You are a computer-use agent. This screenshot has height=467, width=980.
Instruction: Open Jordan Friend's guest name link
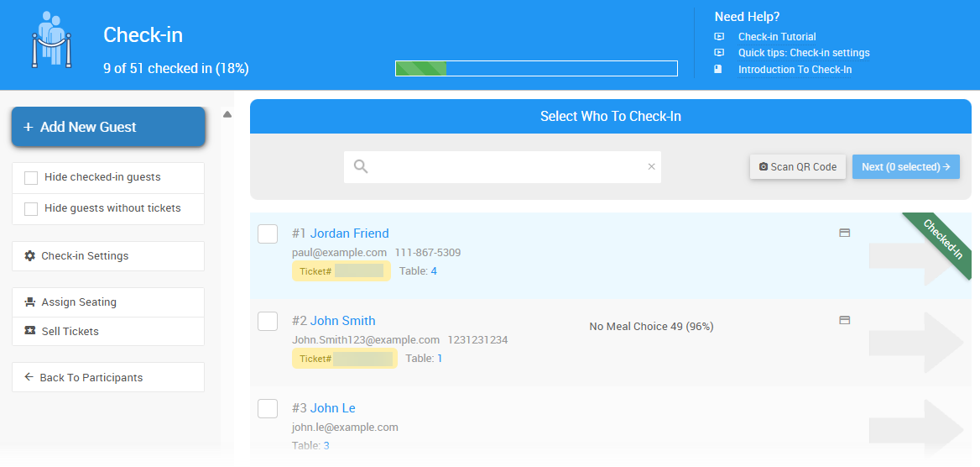(349, 233)
